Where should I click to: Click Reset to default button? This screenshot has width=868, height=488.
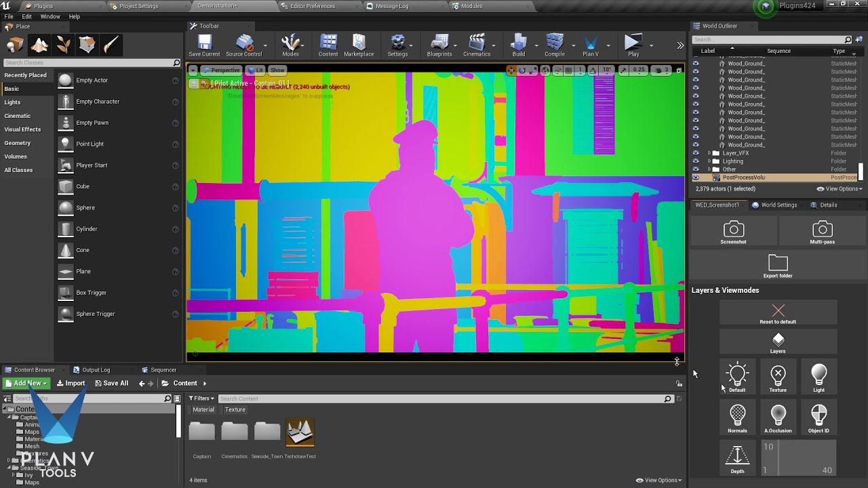coord(778,313)
